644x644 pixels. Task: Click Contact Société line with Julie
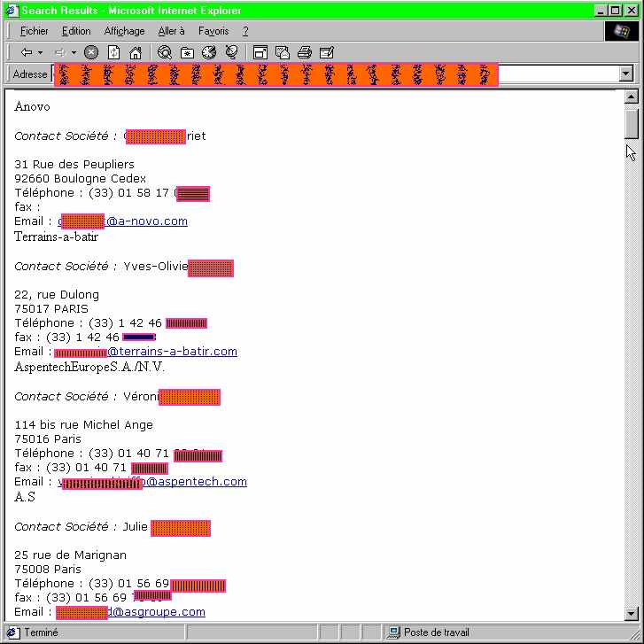[x=113, y=527]
